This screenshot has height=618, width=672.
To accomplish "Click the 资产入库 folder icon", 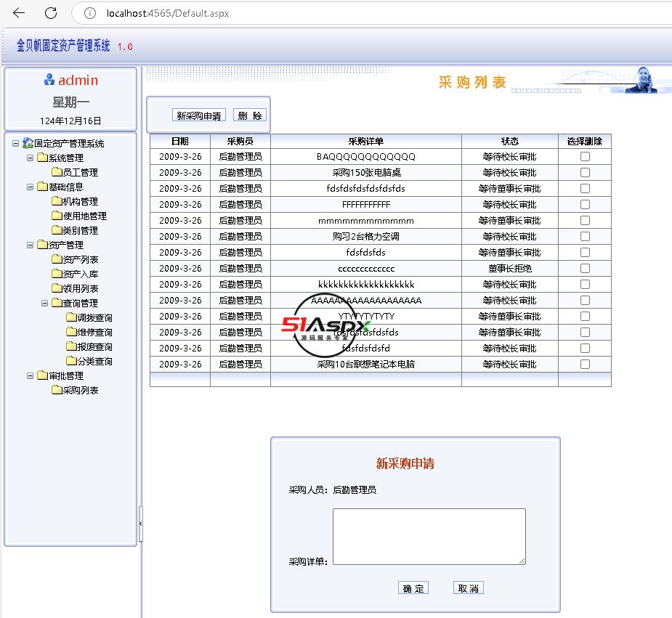I will click(x=57, y=274).
